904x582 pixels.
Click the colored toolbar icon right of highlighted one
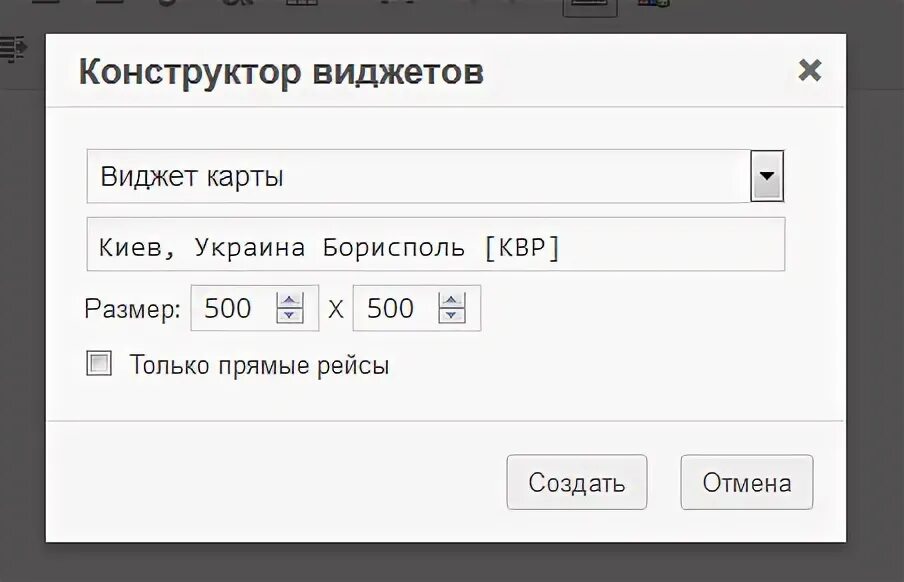pyautogui.click(x=653, y=5)
